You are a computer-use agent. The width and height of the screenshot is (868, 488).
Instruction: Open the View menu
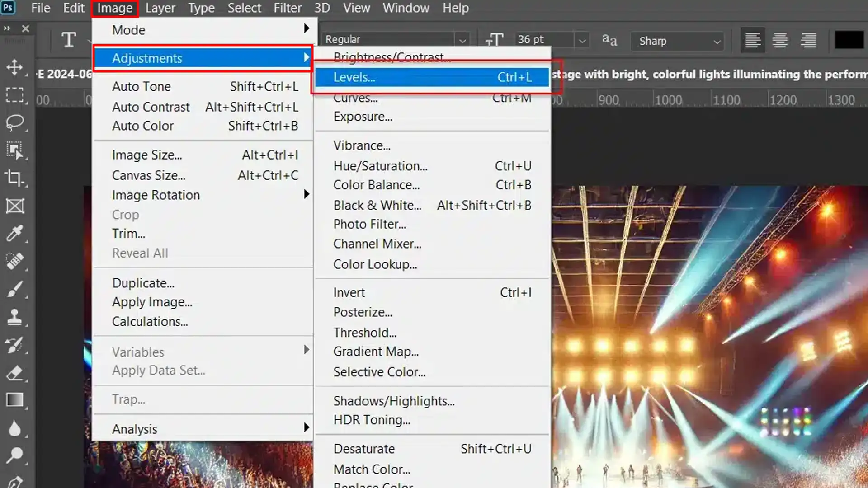[356, 8]
